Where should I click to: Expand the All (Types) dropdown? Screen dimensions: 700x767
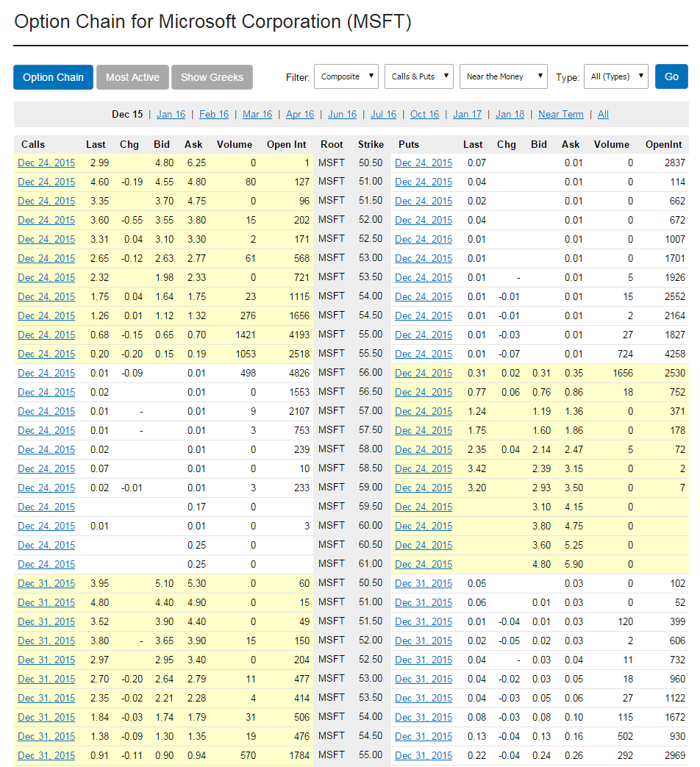615,76
